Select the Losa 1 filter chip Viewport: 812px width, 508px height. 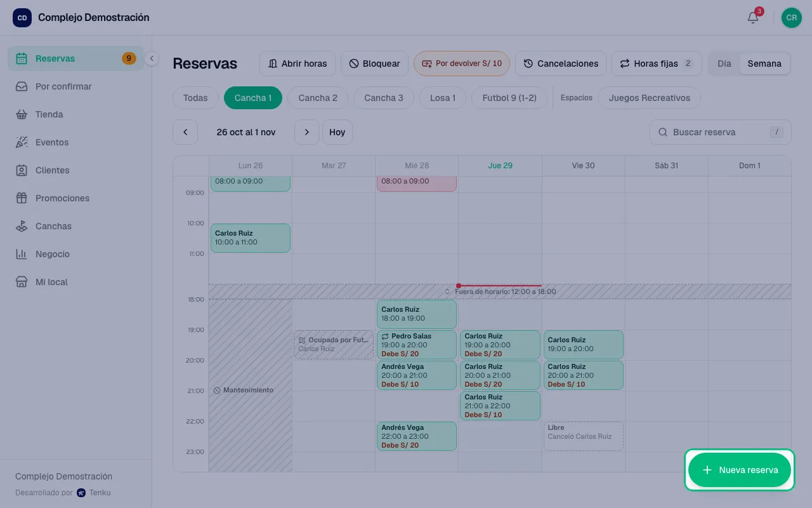(443, 98)
